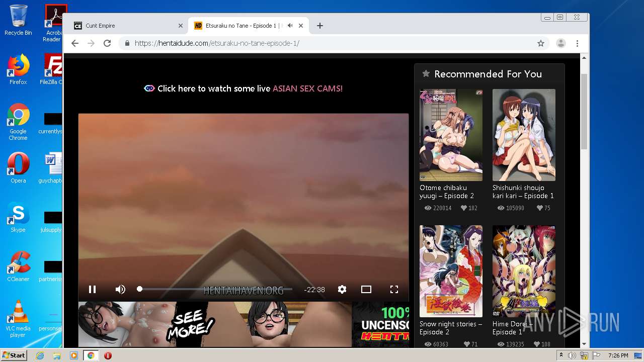
Task: Open a new browser tab
Action: coord(320,26)
